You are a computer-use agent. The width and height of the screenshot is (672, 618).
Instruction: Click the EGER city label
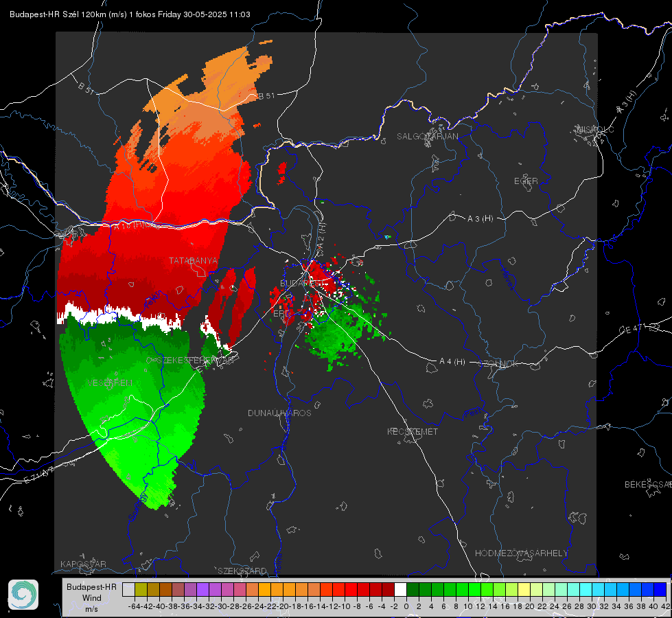pos(526,181)
